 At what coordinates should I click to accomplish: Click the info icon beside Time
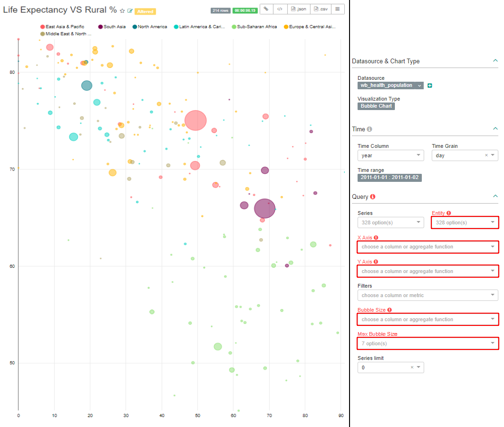coord(369,129)
